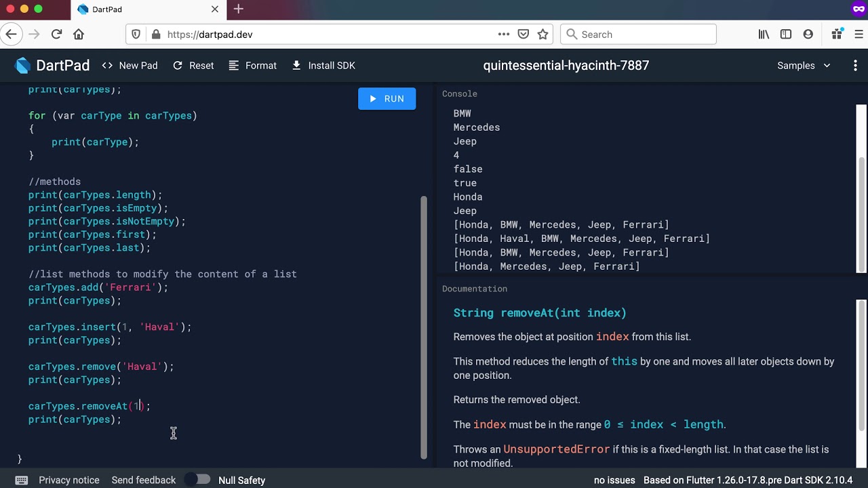
Task: Click the shield tracking protection icon
Action: tap(136, 34)
